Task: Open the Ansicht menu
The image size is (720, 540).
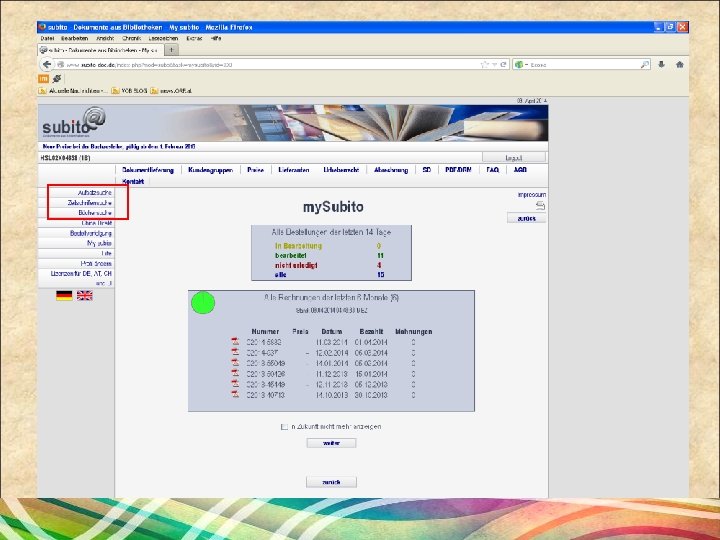Action: coord(105,39)
